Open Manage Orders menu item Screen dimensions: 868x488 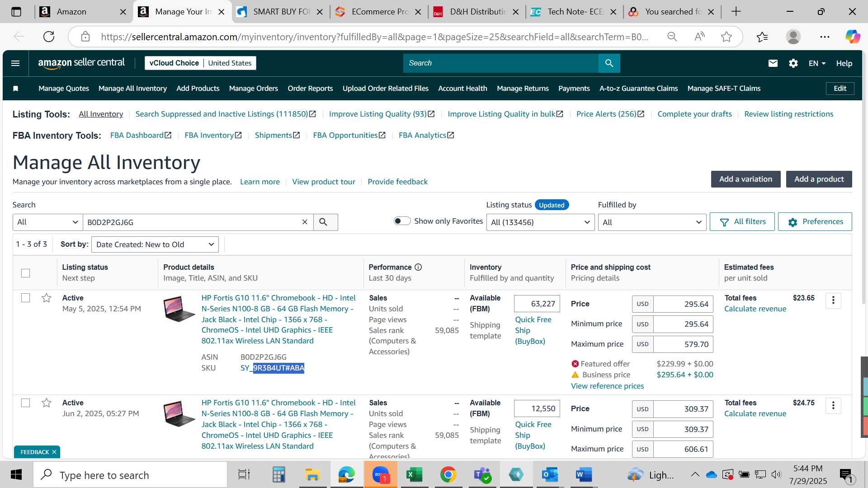point(253,89)
